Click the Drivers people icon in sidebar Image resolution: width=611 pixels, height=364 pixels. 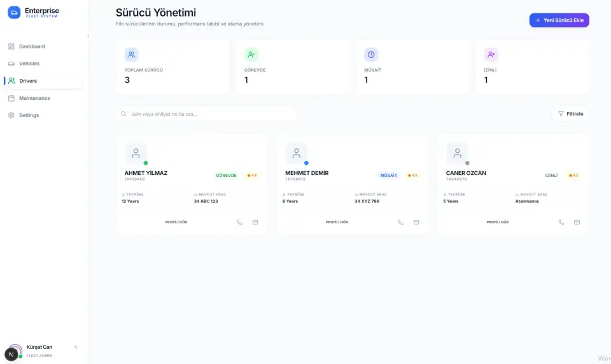click(11, 81)
